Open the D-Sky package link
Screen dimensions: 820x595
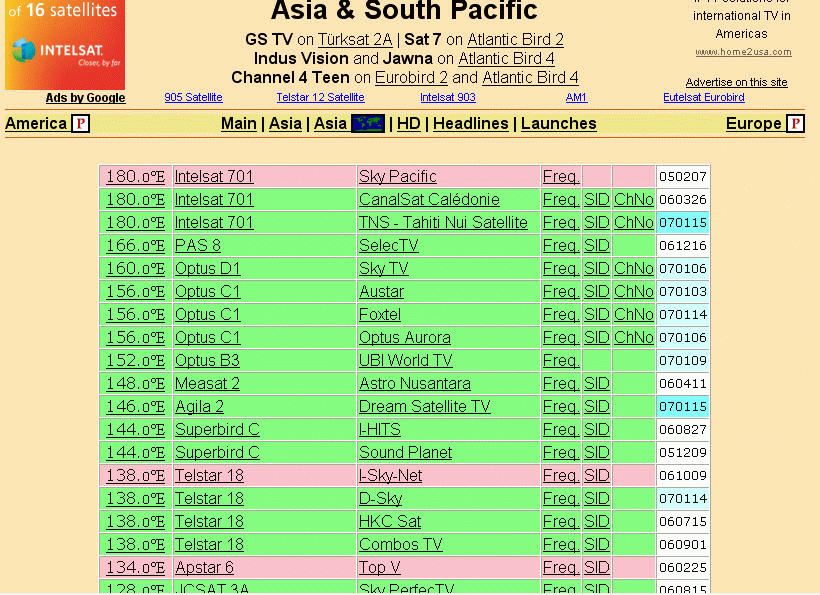(380, 499)
